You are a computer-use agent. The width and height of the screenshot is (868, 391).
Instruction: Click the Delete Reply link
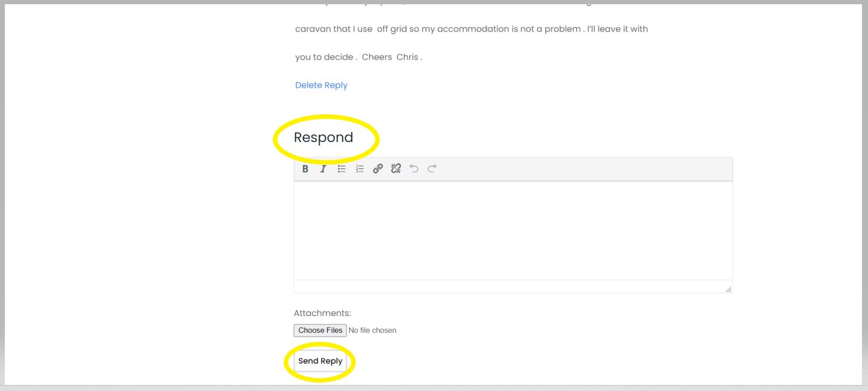321,85
